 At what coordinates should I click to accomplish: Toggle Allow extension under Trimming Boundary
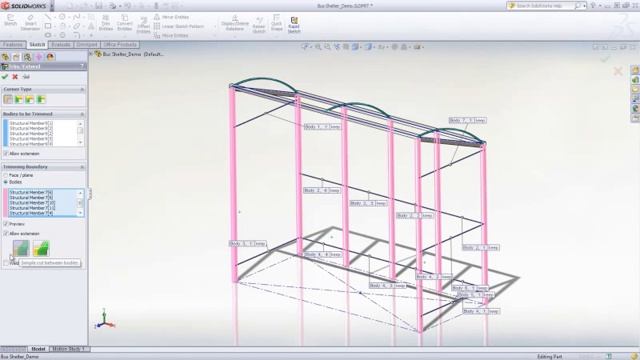(6, 233)
